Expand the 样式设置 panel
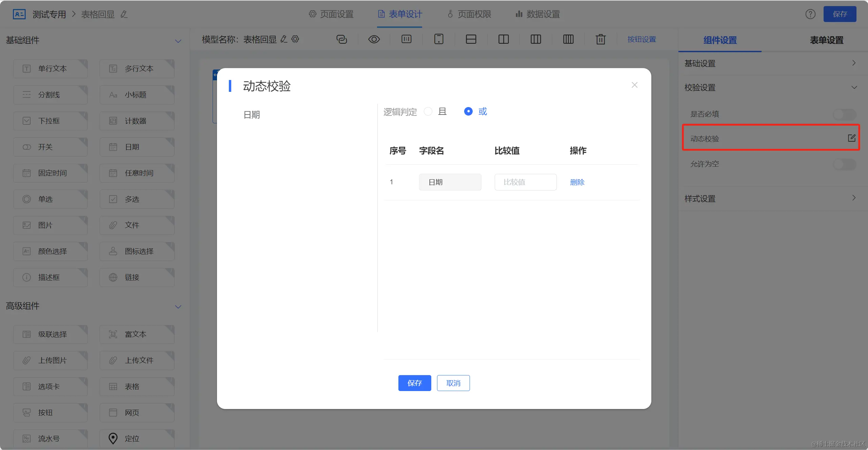Viewport: 868px width, 450px height. click(x=854, y=198)
